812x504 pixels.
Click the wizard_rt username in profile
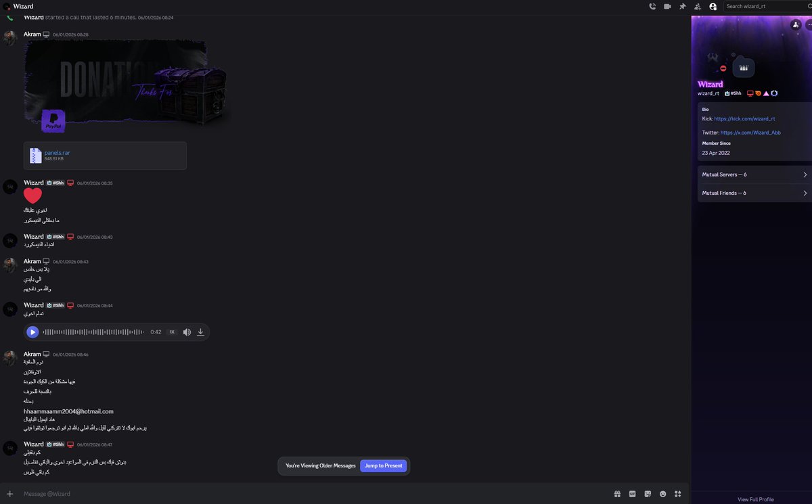708,93
